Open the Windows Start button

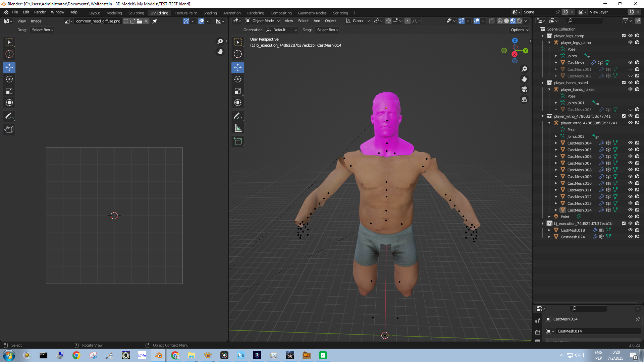[x=9, y=355]
